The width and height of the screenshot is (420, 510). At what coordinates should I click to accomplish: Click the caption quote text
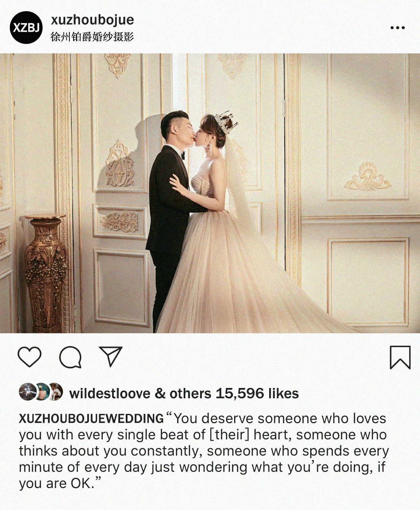[203, 451]
